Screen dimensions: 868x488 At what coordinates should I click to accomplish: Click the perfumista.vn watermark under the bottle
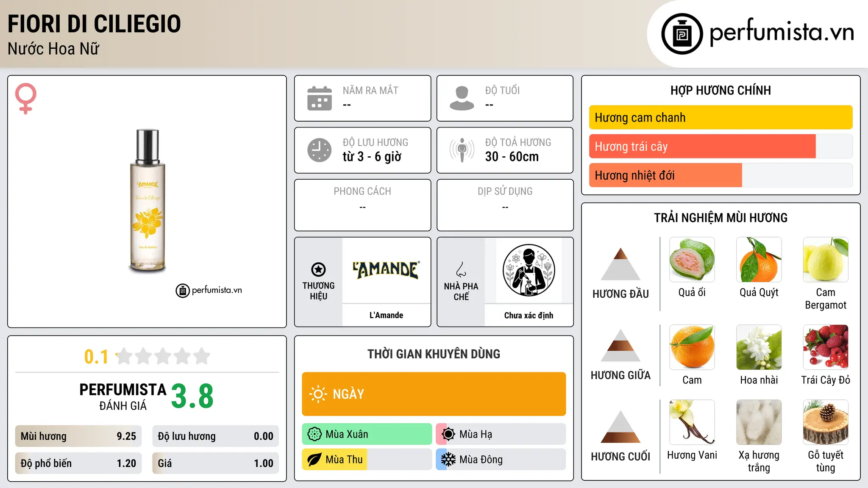click(x=209, y=290)
